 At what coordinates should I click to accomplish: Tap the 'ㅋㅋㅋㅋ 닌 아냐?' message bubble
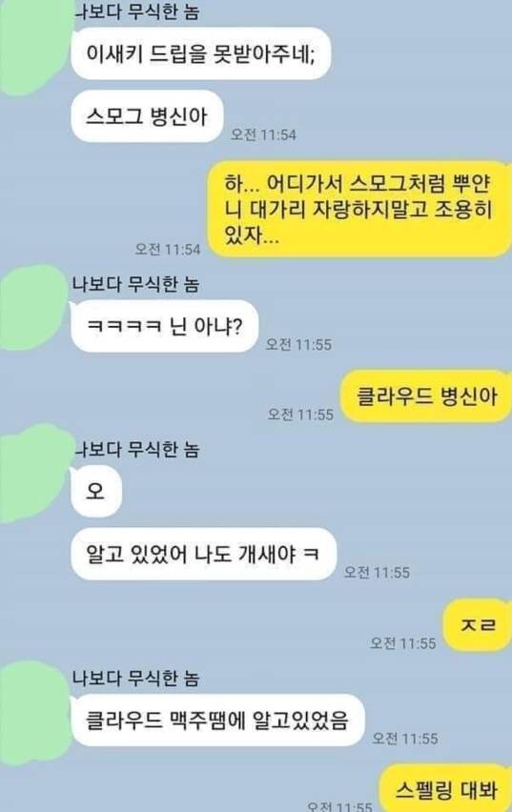pos(164,326)
